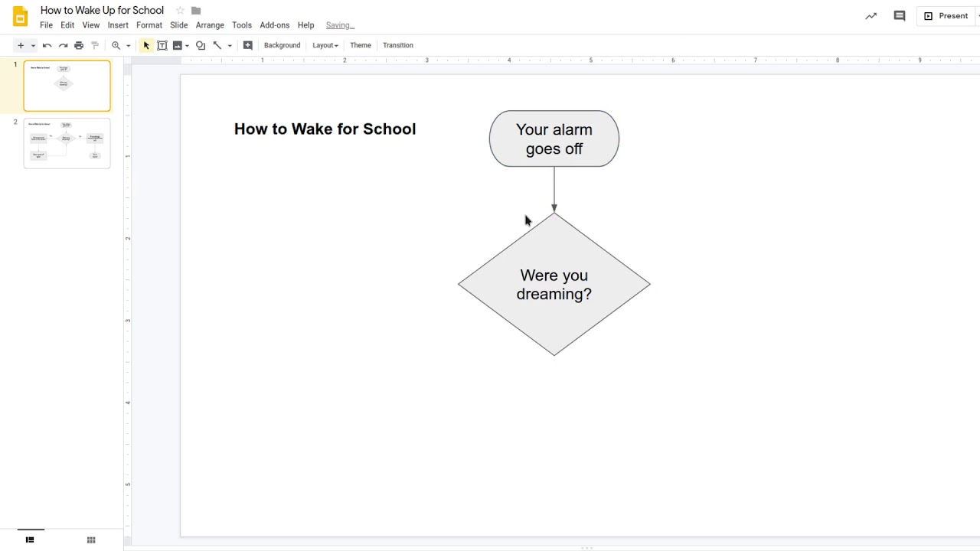This screenshot has width=980, height=551.
Task: Open the Format menu
Action: coord(149,25)
